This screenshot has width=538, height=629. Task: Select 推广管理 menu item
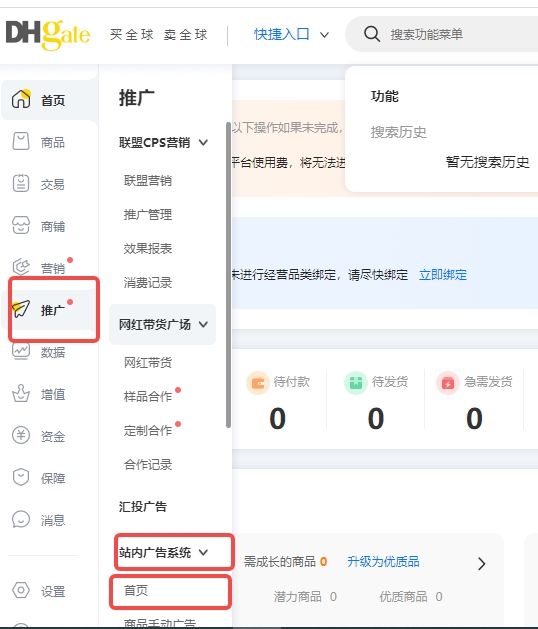[148, 215]
